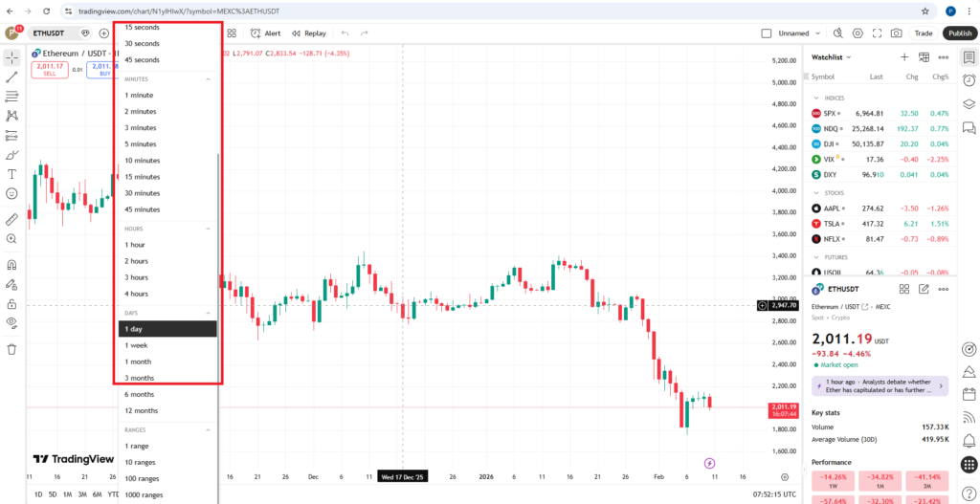
Task: Choose 15 minutes interval
Action: pos(143,177)
